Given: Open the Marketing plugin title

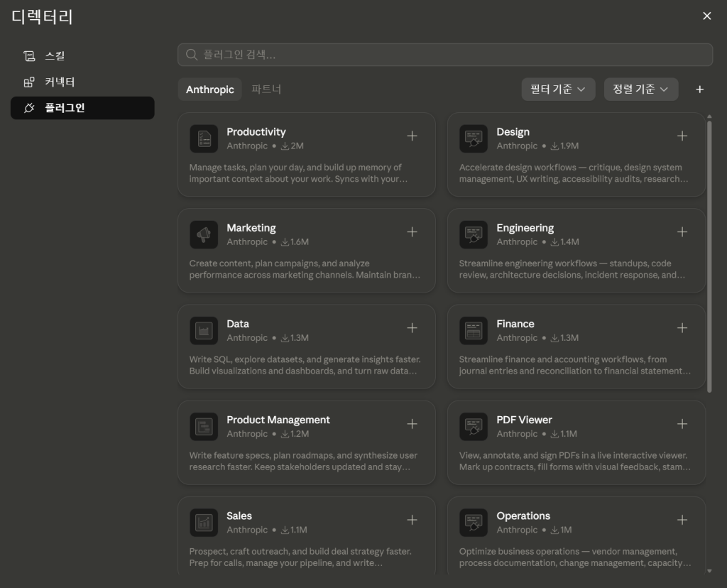Looking at the screenshot, I should (251, 228).
